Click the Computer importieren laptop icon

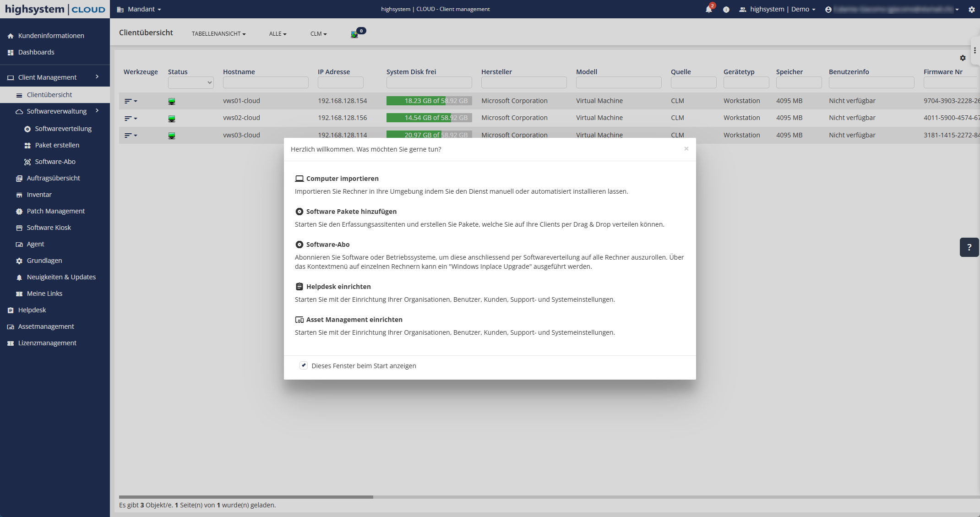coord(299,179)
